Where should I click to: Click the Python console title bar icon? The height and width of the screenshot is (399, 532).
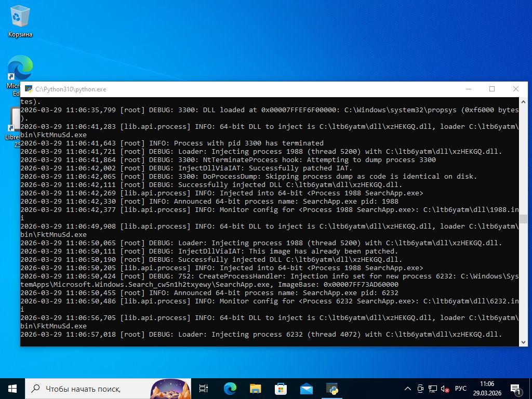[29, 89]
